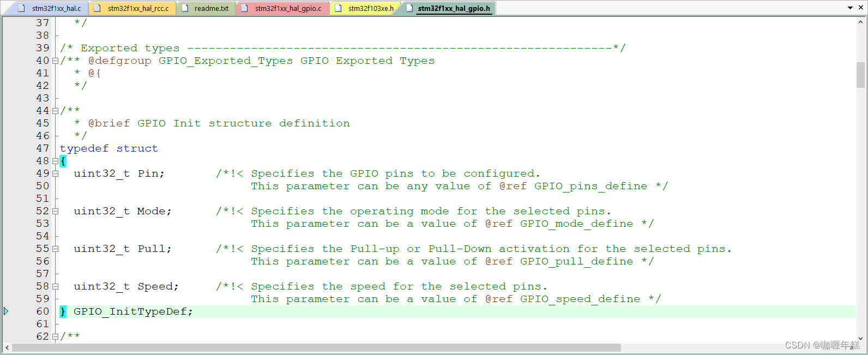Image resolution: width=868 pixels, height=355 pixels.
Task: Click line number 37 in the margin
Action: click(x=43, y=23)
